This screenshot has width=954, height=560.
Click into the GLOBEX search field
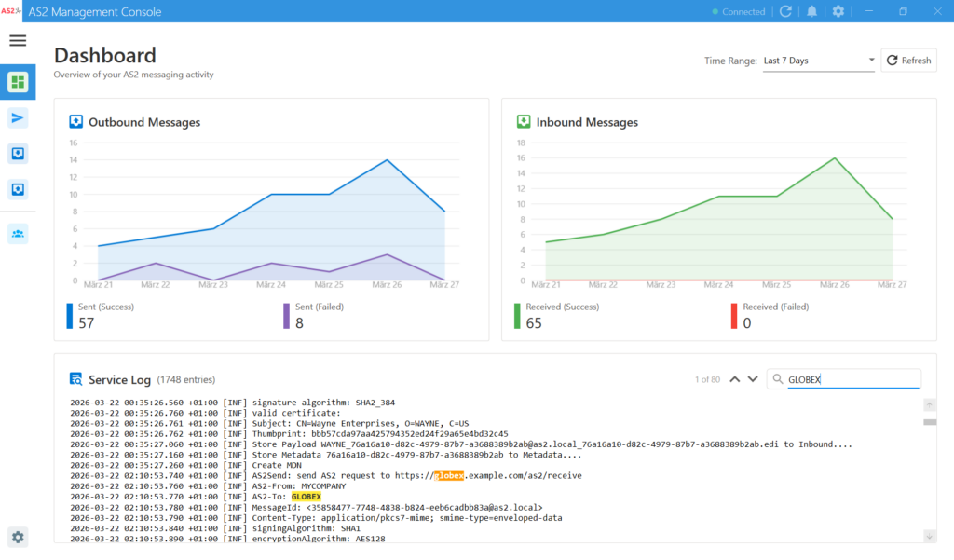851,379
